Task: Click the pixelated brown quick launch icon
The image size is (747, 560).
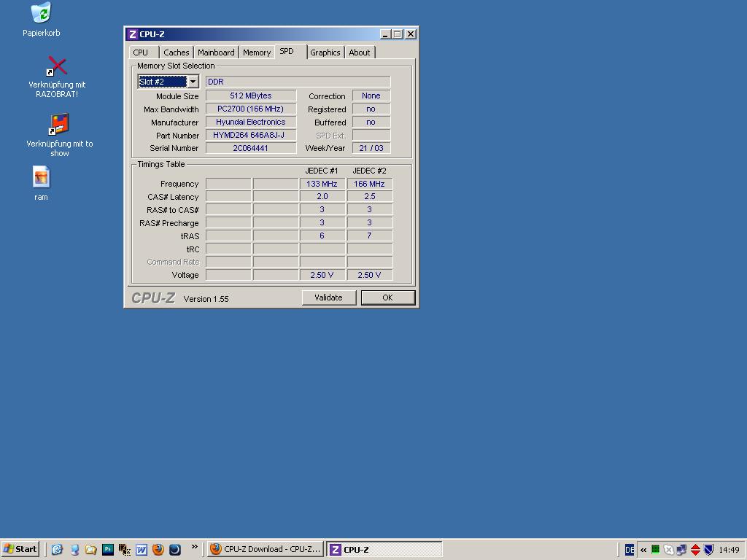Action: [124, 550]
